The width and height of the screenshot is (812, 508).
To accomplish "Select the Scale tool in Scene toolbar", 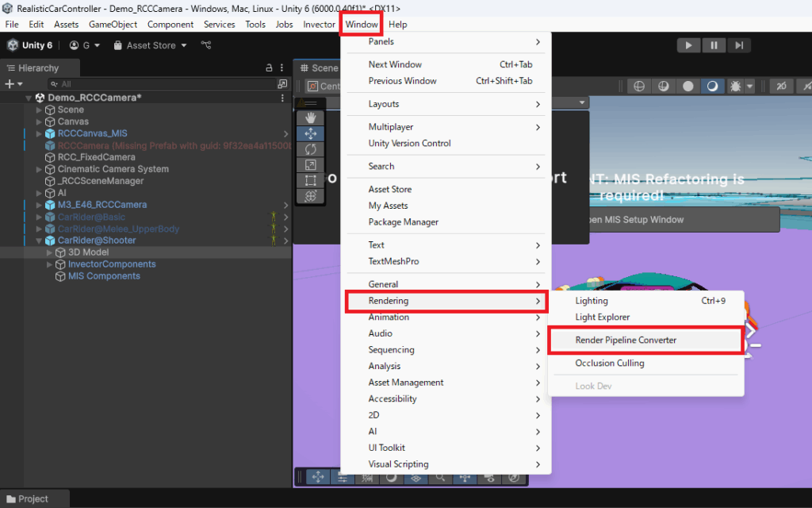I will [x=310, y=165].
